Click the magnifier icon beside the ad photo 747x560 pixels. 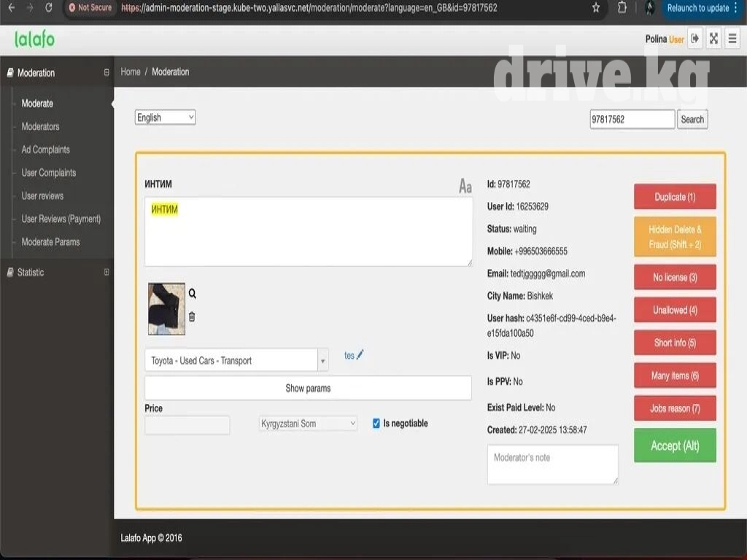[193, 294]
